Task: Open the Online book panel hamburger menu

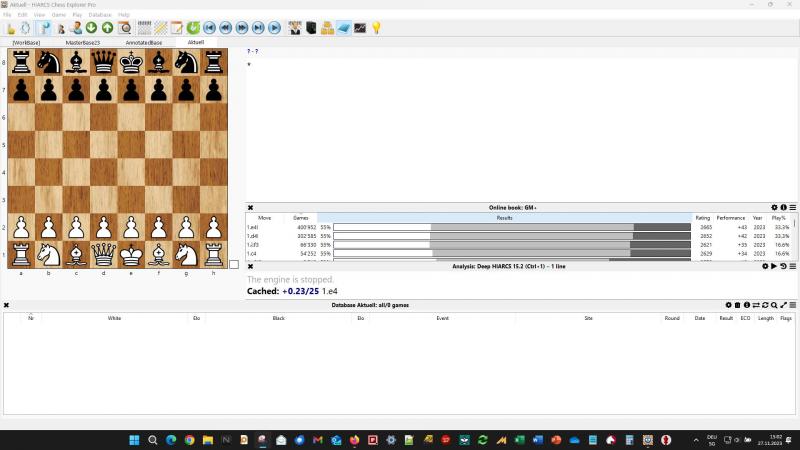Action: pos(793,207)
